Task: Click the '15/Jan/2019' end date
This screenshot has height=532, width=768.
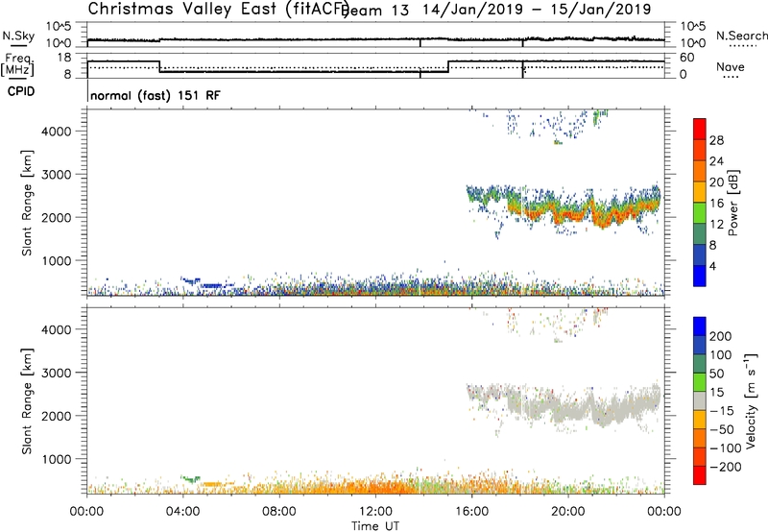Action: (601, 9)
